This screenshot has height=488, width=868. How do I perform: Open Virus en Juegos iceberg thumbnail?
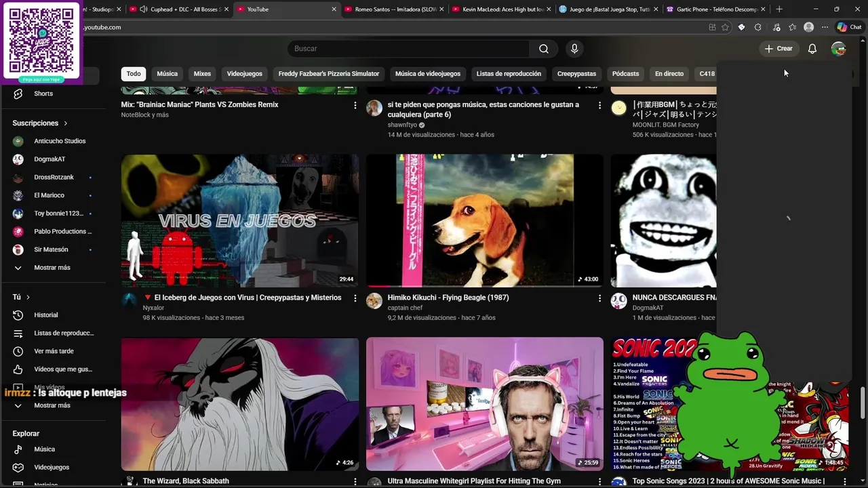pos(240,221)
